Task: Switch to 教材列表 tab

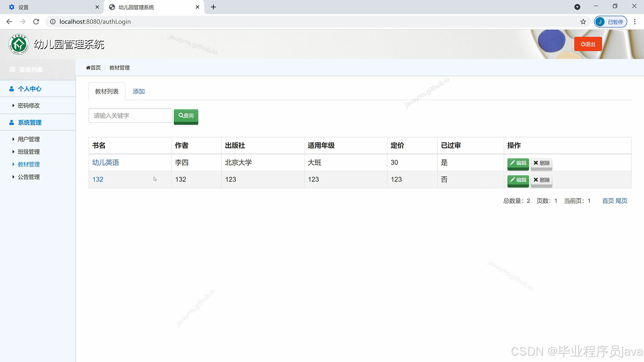Action: point(107,91)
